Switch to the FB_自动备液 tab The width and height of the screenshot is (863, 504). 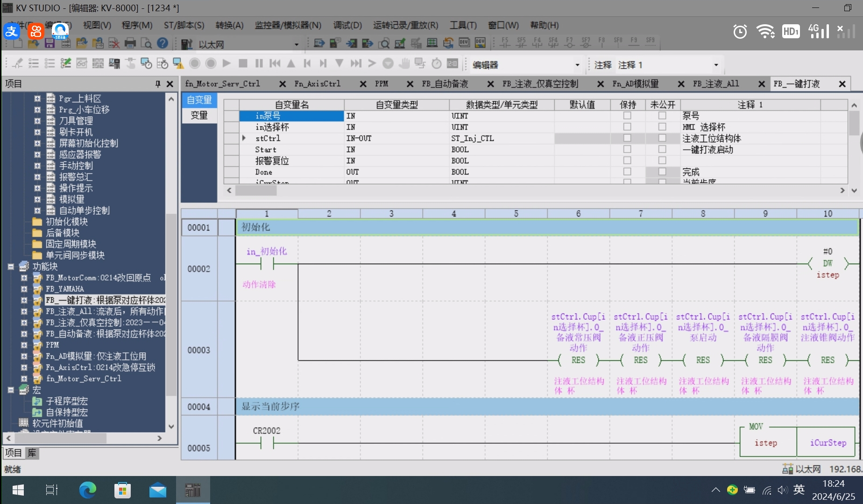(x=445, y=84)
